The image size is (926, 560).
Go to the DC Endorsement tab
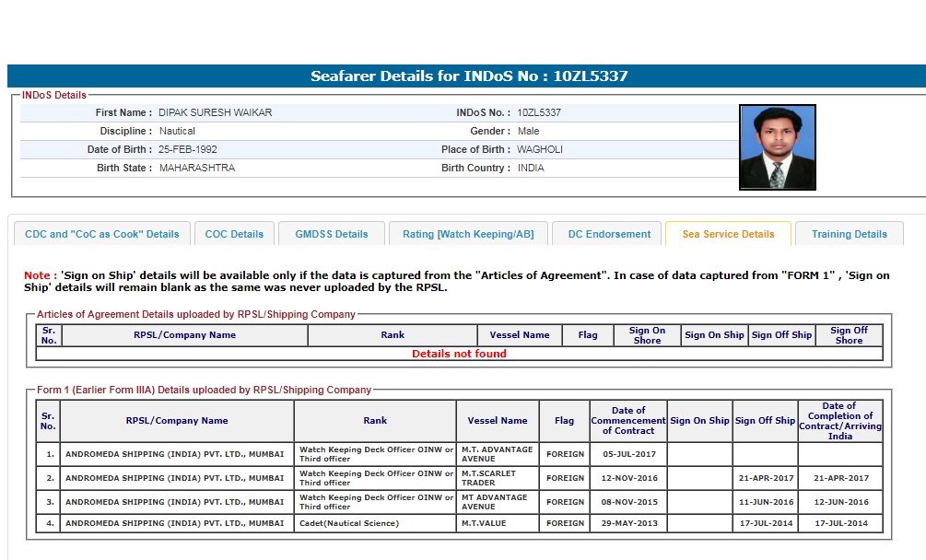point(609,234)
